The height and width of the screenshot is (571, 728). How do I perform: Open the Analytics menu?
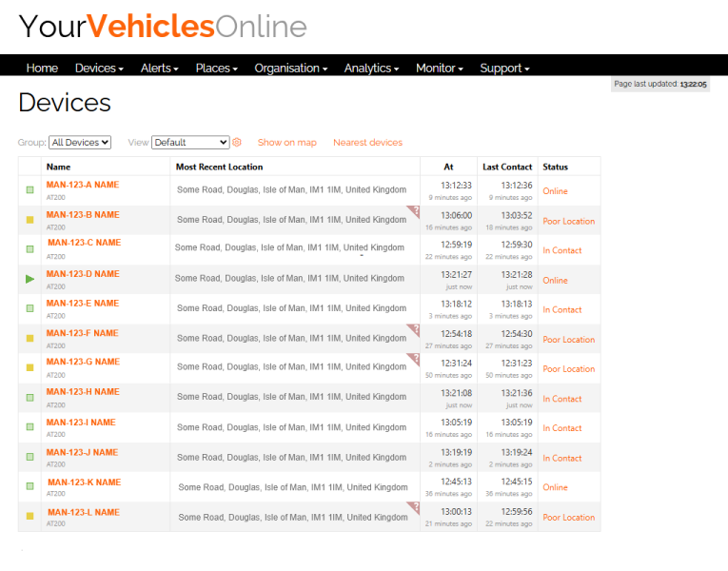pyautogui.click(x=371, y=69)
